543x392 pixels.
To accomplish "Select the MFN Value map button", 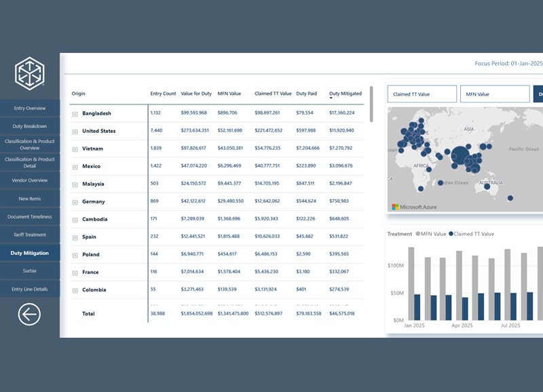I will click(494, 94).
